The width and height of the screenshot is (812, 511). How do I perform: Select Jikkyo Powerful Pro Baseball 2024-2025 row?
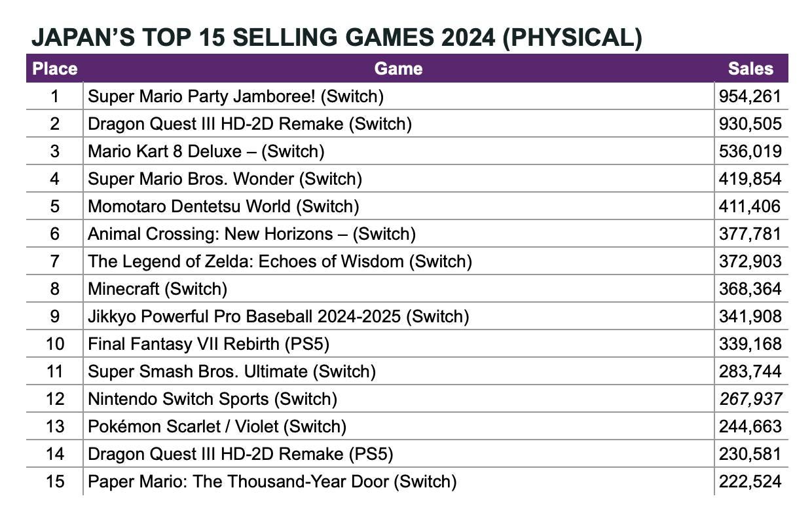tap(278, 316)
